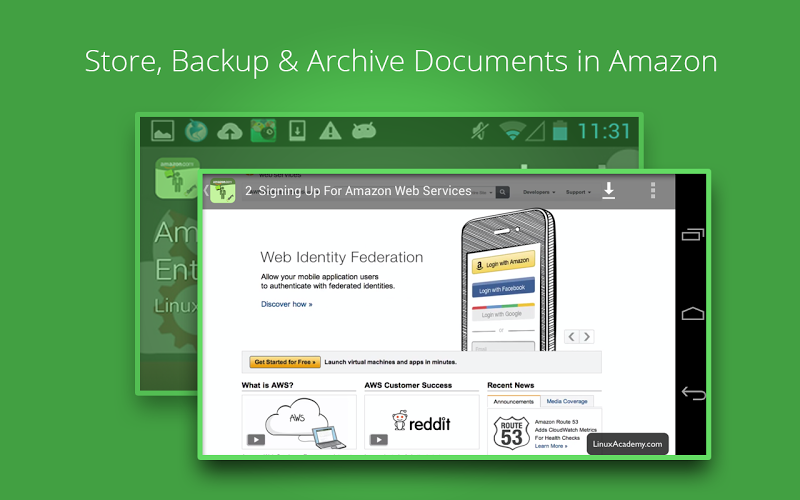Open the three-dot overflow menu
The width and height of the screenshot is (800, 500).
(653, 190)
